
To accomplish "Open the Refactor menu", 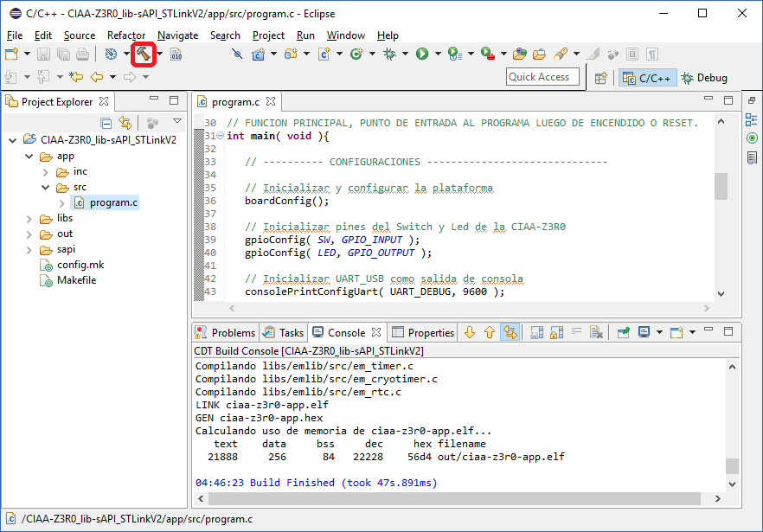I will click(x=126, y=35).
